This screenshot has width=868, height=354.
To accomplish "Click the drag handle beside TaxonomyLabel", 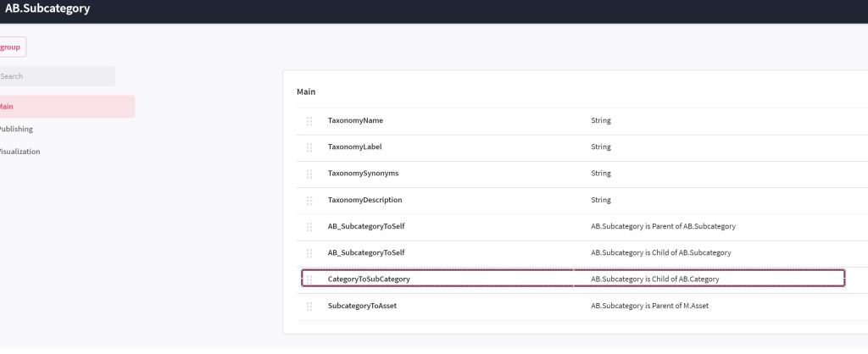I will [x=309, y=147].
